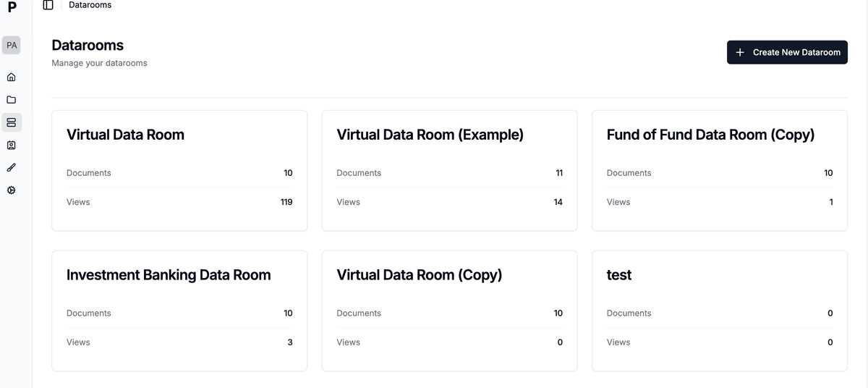The image size is (868, 388).
Task: Open the Visitors contact icon in sidebar
Action: click(x=11, y=145)
